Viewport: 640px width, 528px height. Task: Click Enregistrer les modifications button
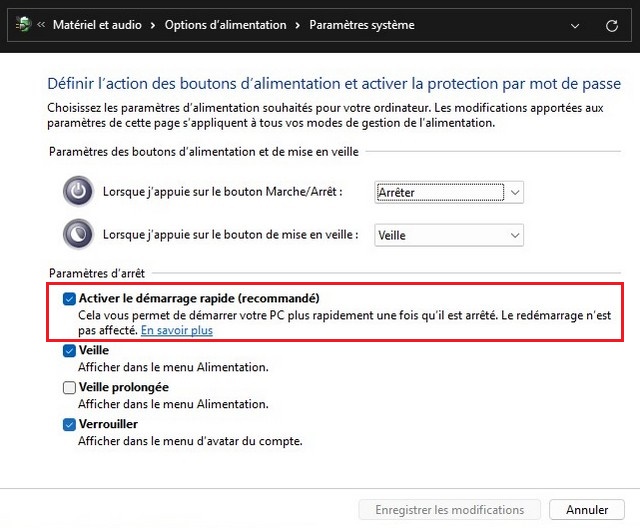pyautogui.click(x=449, y=510)
